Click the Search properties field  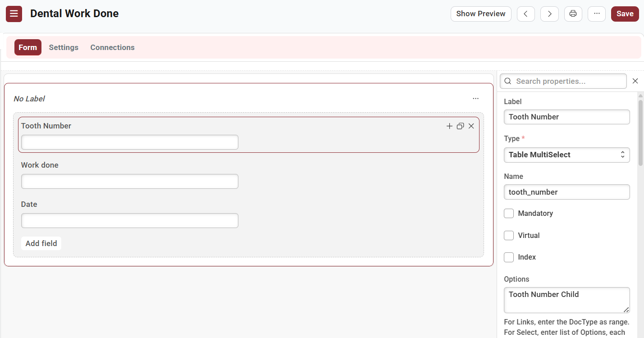tap(563, 81)
